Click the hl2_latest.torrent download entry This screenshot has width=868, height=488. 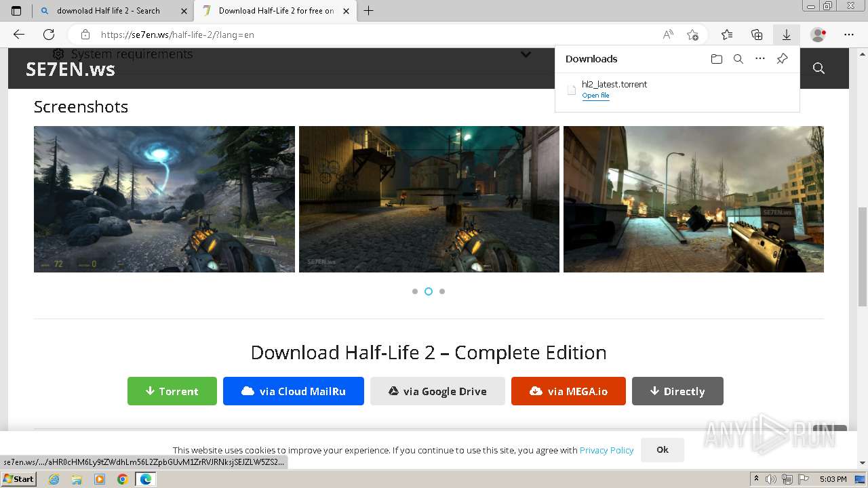point(677,89)
